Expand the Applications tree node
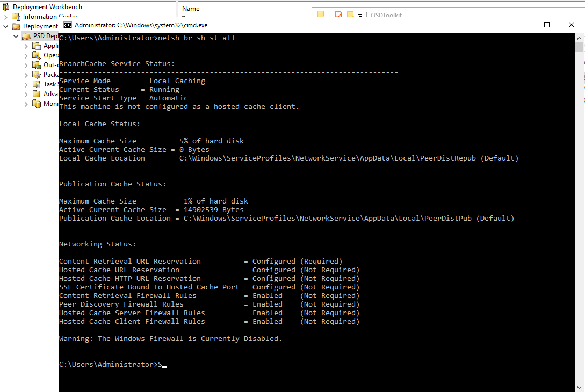Screen dimensions: 585x392 coord(26,46)
